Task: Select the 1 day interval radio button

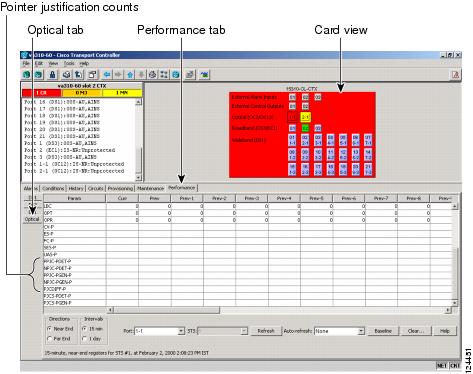Action: click(84, 339)
